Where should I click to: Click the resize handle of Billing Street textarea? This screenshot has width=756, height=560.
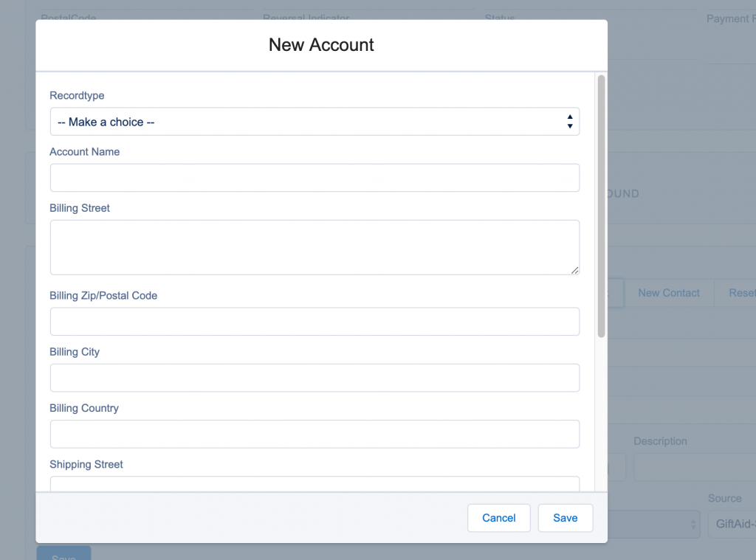click(575, 272)
